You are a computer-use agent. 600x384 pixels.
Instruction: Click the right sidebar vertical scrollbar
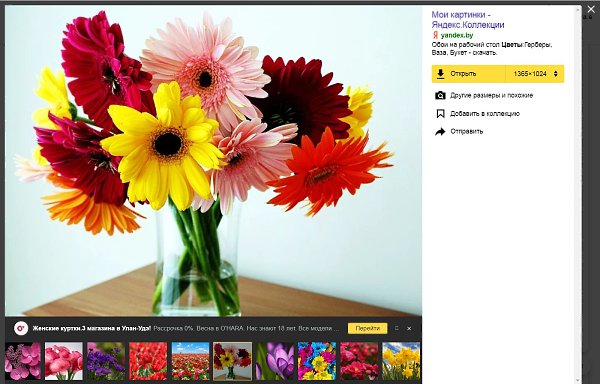pyautogui.click(x=578, y=194)
